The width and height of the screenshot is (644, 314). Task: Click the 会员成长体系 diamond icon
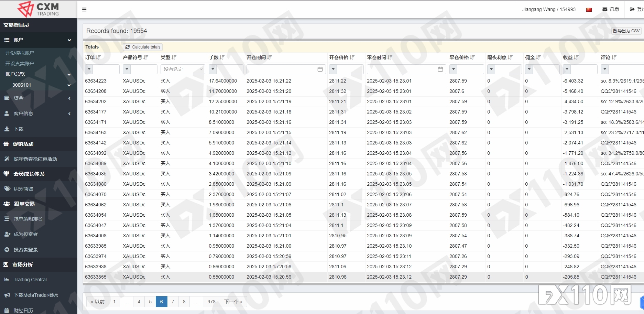click(6, 174)
